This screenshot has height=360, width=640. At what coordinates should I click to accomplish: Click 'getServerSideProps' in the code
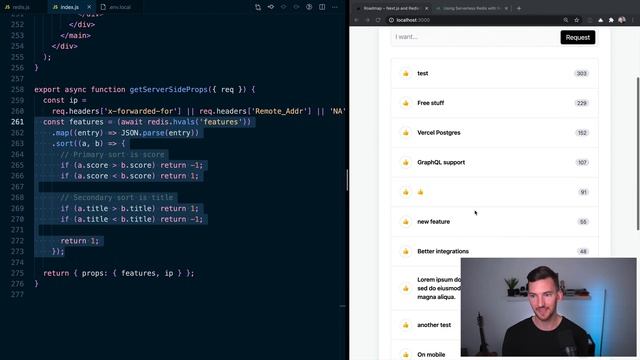169,89
